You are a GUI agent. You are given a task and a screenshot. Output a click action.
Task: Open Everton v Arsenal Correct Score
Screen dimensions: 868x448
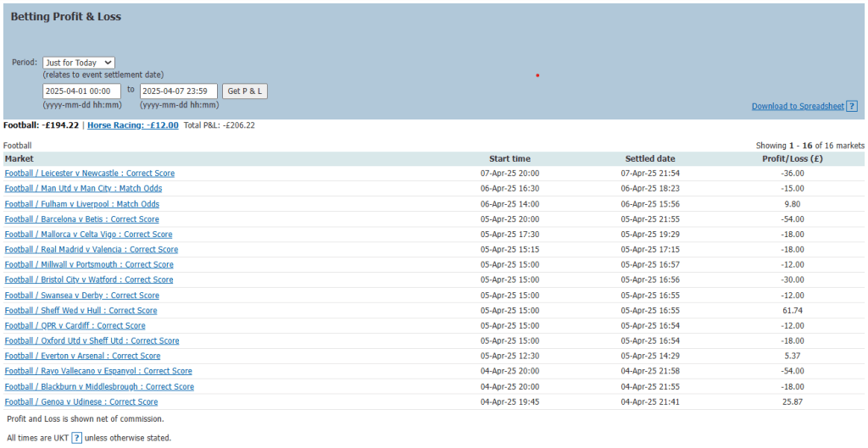[82, 357]
